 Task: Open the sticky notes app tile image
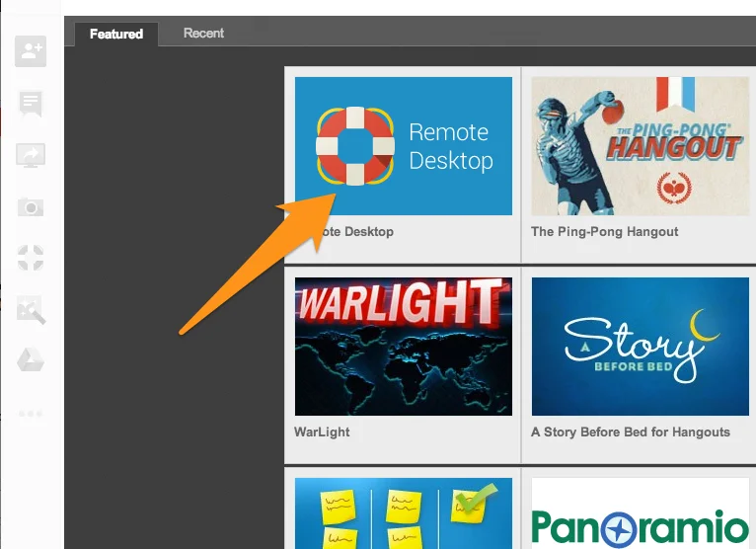[404, 513]
